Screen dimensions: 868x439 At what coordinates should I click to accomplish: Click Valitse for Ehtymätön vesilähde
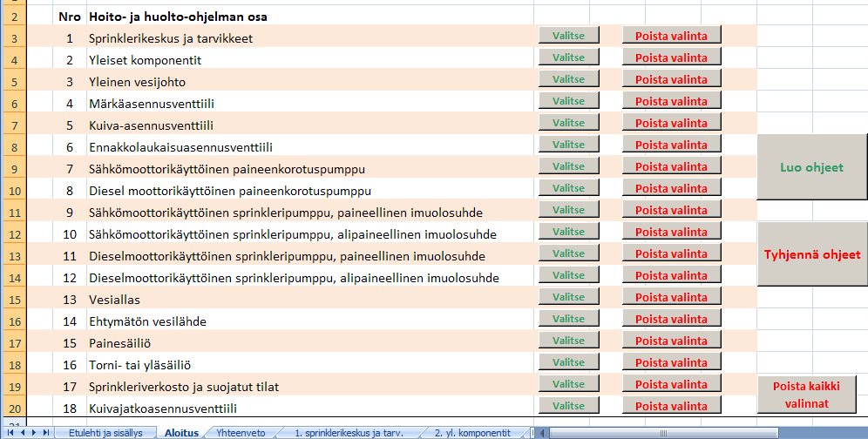[568, 318]
